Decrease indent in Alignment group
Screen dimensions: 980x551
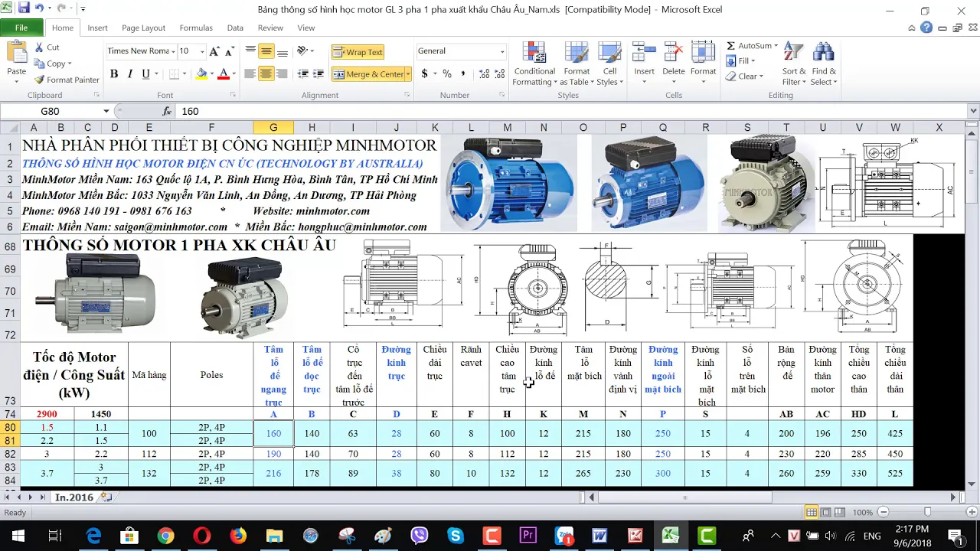302,74
